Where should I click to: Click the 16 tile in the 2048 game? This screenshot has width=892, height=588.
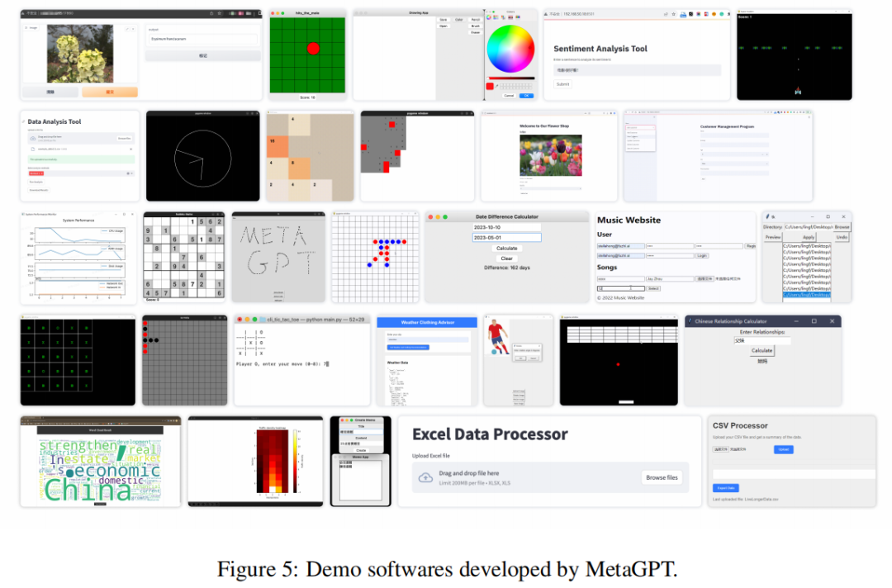278,146
